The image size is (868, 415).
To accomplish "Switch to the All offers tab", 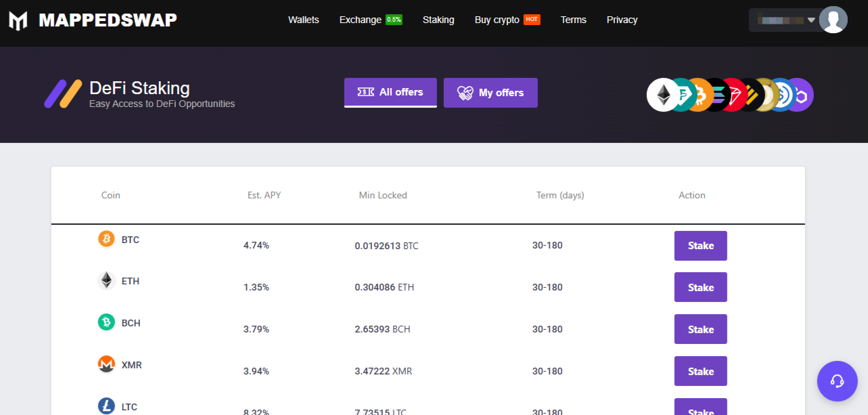I will click(x=390, y=92).
